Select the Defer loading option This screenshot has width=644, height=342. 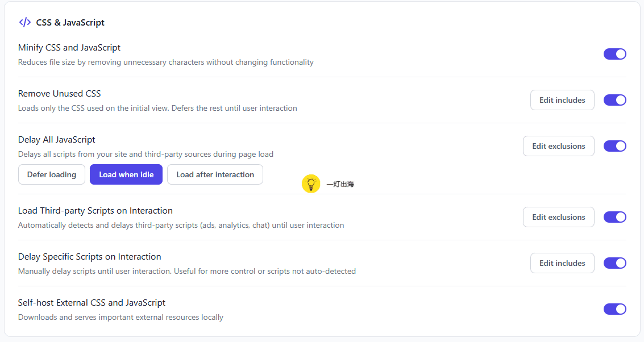(52, 174)
